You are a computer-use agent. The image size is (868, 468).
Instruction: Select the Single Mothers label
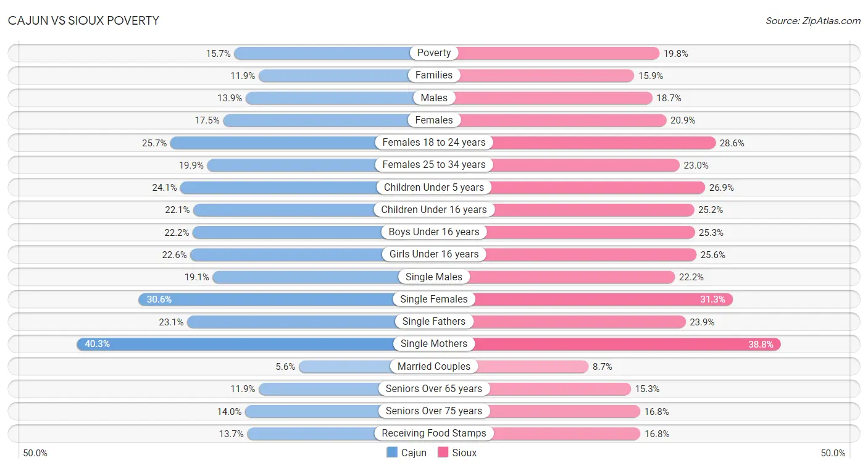[x=434, y=344]
